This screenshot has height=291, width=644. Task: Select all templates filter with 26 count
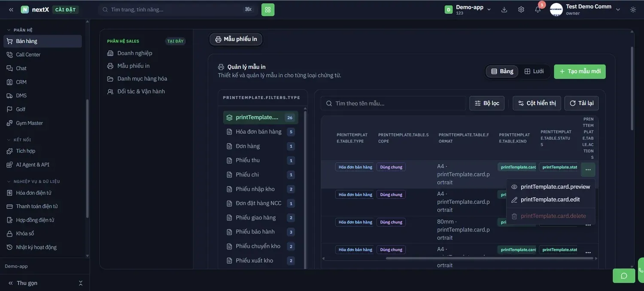point(261,118)
